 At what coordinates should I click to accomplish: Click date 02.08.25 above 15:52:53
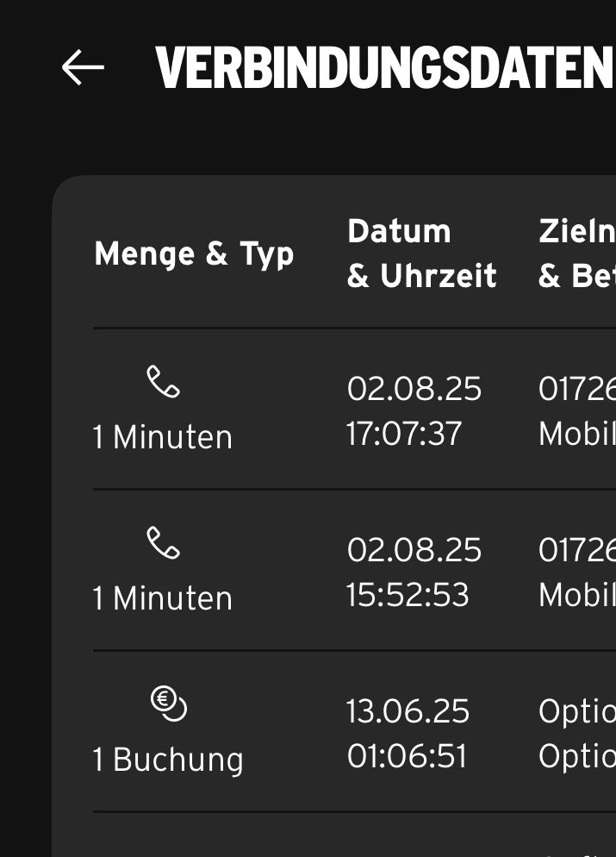coord(414,550)
